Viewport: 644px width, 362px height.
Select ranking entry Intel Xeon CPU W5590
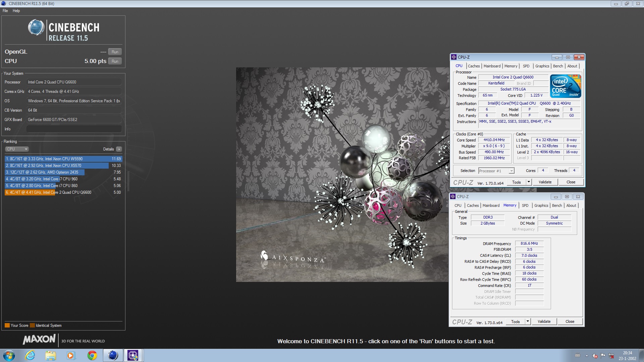pos(63,159)
